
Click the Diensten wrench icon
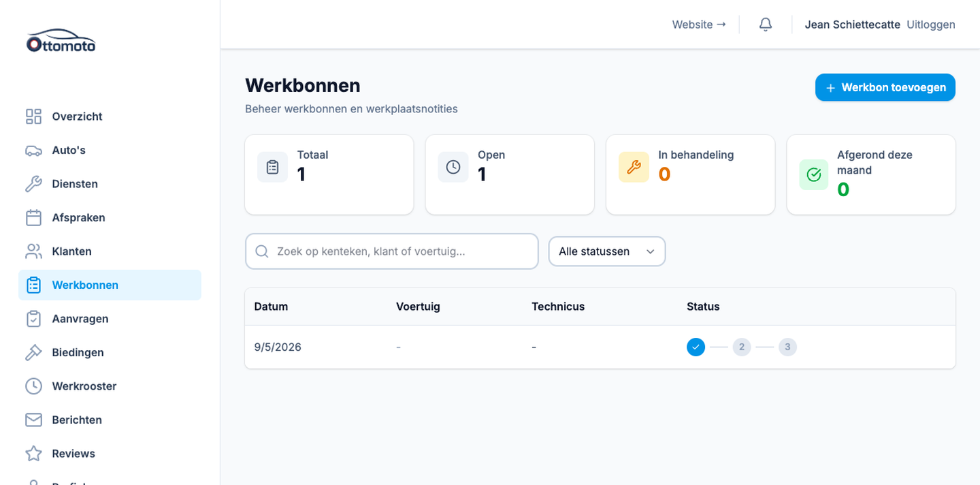pos(33,184)
